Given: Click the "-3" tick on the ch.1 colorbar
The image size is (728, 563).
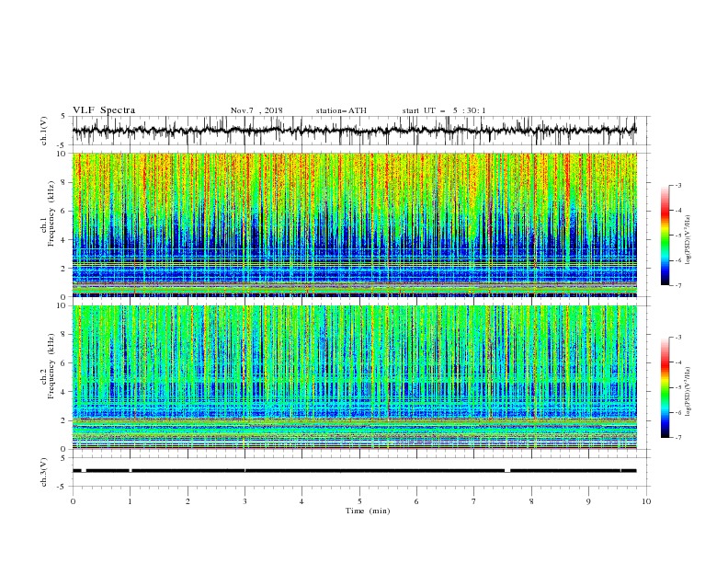Looking at the screenshot, I should 677,185.
